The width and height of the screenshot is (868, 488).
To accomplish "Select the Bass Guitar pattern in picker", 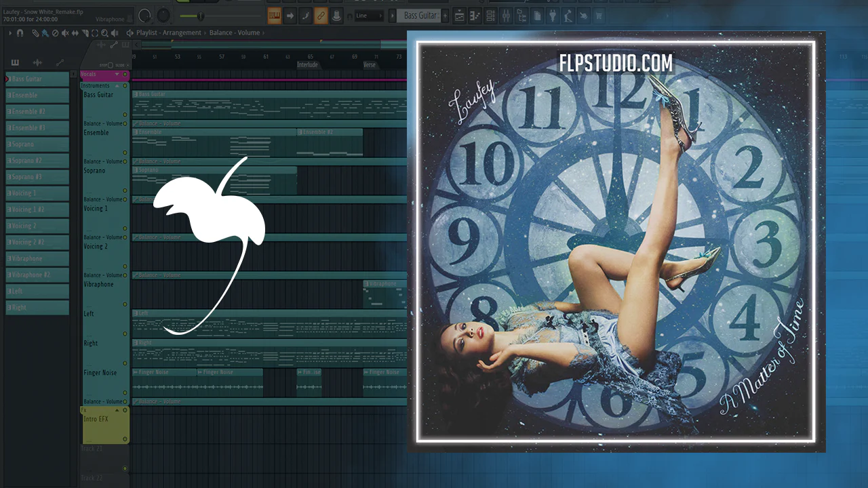I will pyautogui.click(x=37, y=79).
